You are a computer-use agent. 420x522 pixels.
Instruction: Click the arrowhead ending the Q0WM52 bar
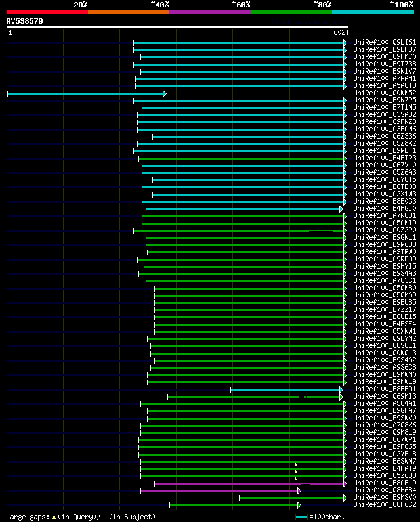click(165, 93)
